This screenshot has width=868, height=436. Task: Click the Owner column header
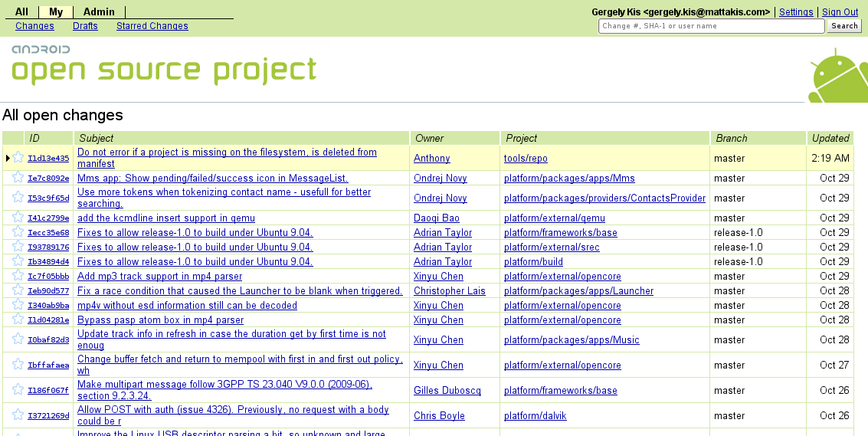[x=454, y=138]
